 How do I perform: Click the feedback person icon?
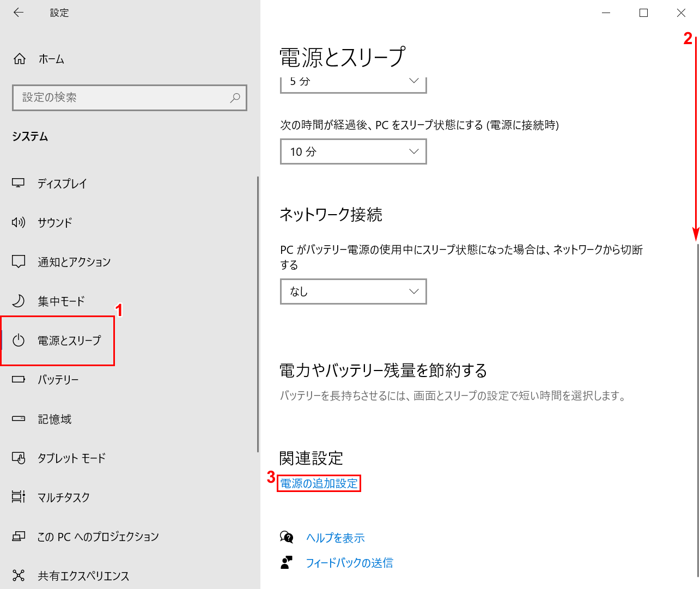pos(287,562)
